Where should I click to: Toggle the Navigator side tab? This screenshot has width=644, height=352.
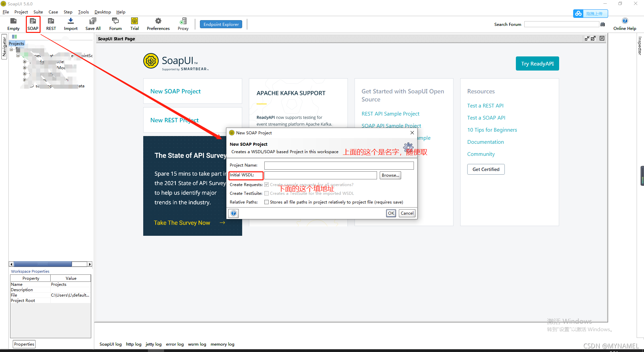pos(4,46)
